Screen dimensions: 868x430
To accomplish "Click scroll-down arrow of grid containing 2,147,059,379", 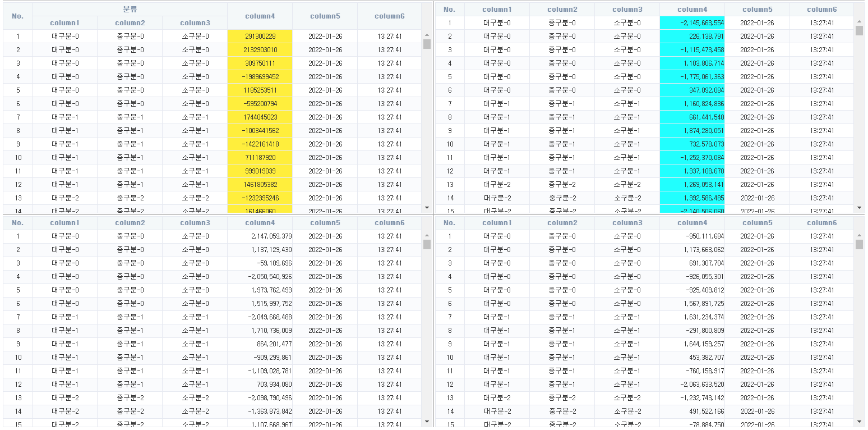I will click(427, 422).
